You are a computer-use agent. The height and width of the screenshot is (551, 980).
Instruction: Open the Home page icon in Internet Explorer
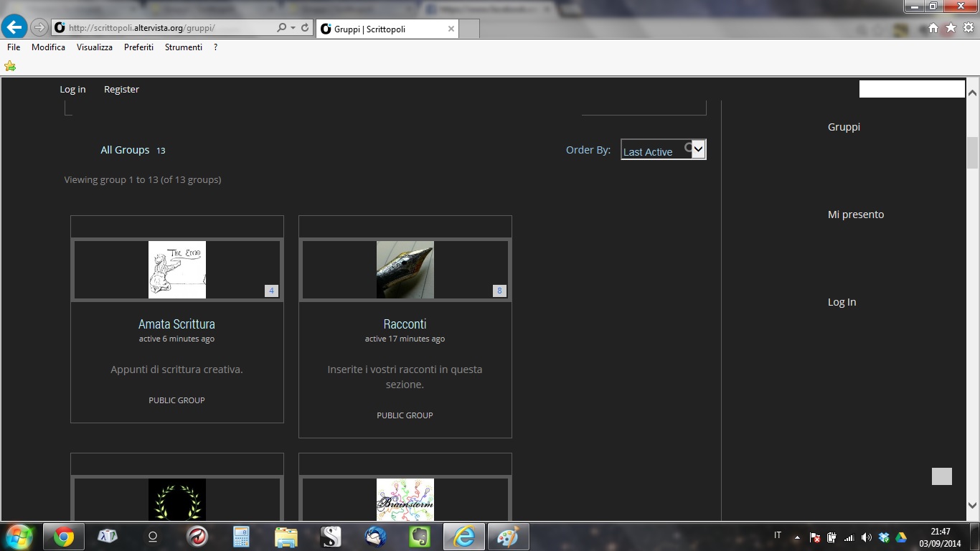point(933,28)
